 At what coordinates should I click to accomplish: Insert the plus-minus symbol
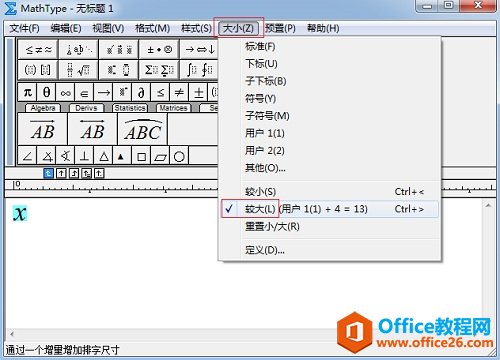pyautogui.click(x=198, y=92)
